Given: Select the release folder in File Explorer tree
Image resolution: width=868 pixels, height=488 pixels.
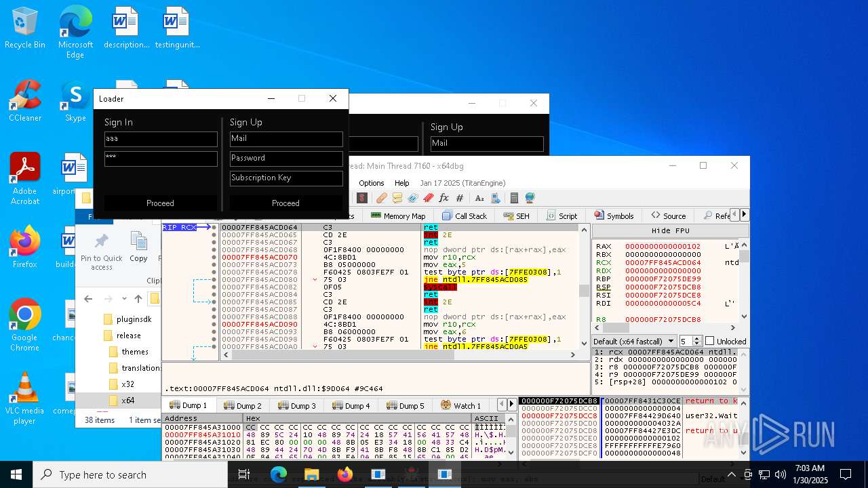Looking at the screenshot, I should tap(128, 335).
